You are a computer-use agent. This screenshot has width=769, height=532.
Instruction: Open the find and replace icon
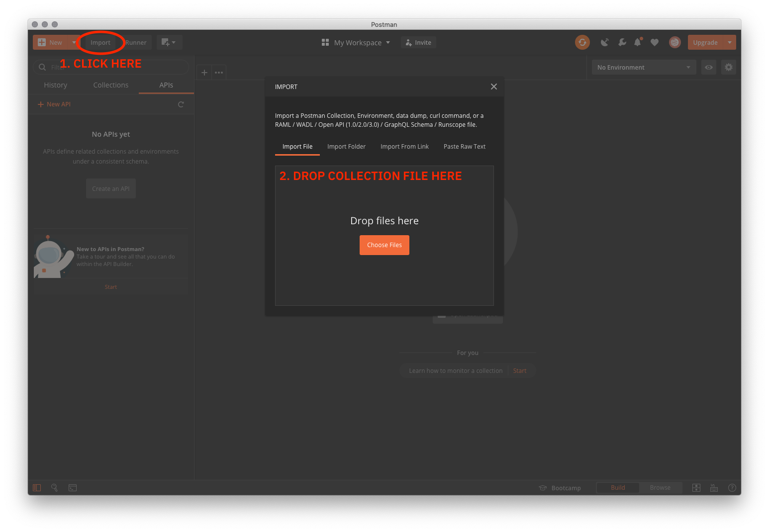55,488
